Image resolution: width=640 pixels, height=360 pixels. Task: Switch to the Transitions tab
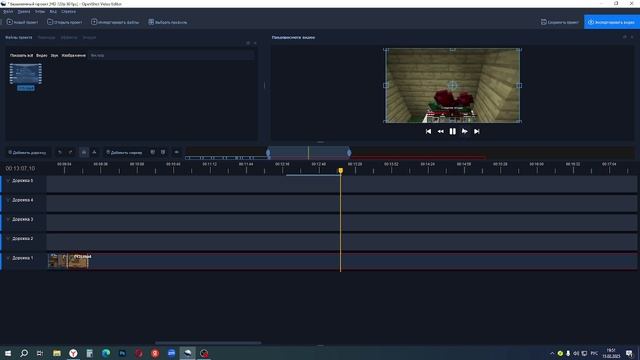(x=46, y=37)
